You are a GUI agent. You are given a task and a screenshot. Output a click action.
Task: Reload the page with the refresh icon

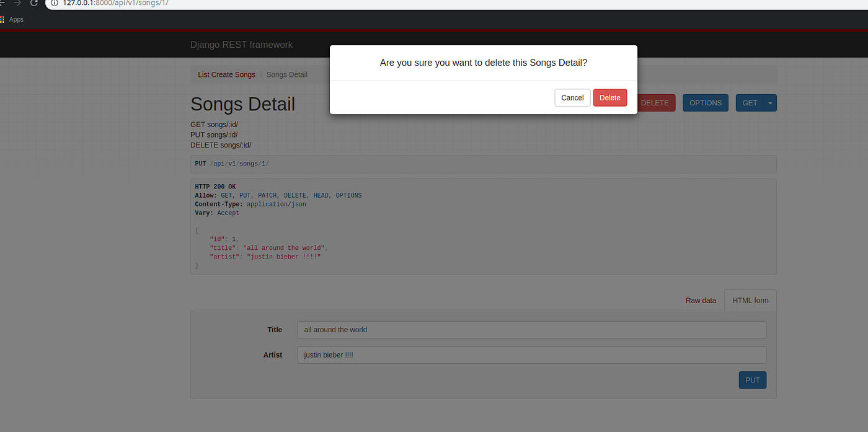(x=34, y=3)
